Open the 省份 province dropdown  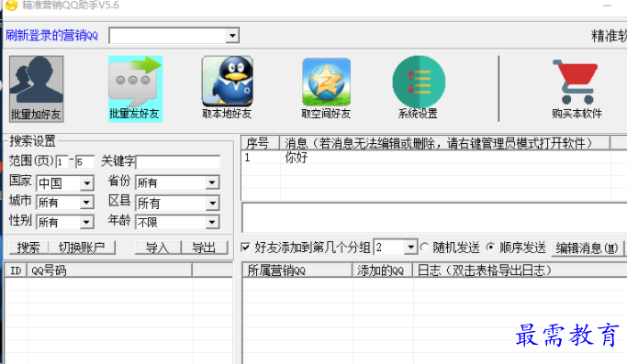tap(212, 182)
